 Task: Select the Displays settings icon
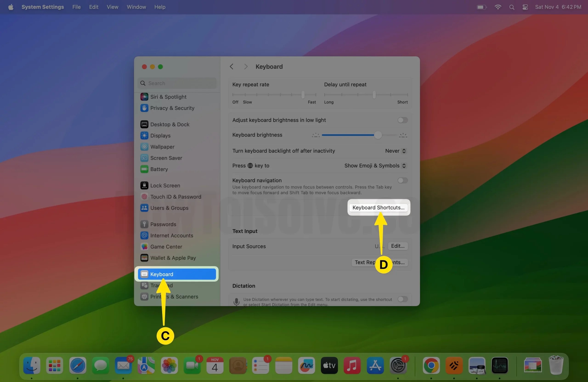[160, 135]
